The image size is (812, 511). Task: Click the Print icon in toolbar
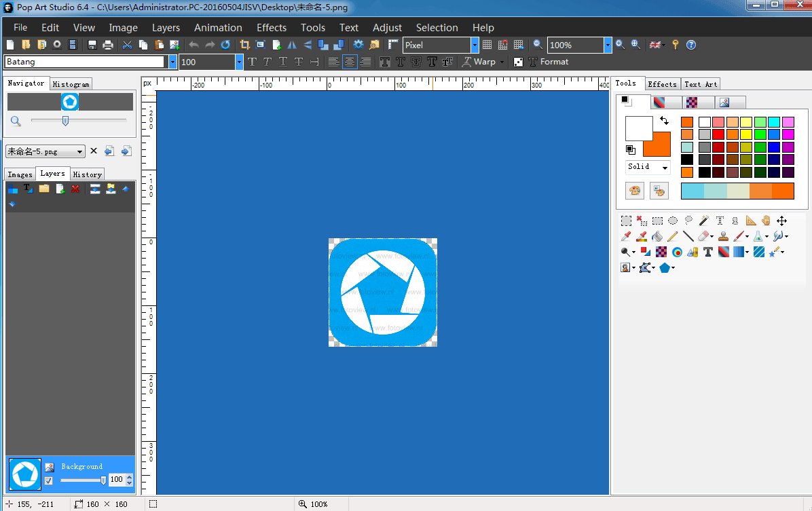coord(107,45)
